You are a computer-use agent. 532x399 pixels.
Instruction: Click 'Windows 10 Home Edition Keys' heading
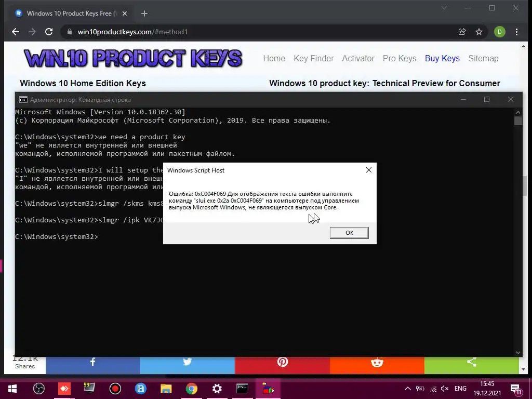coord(83,84)
